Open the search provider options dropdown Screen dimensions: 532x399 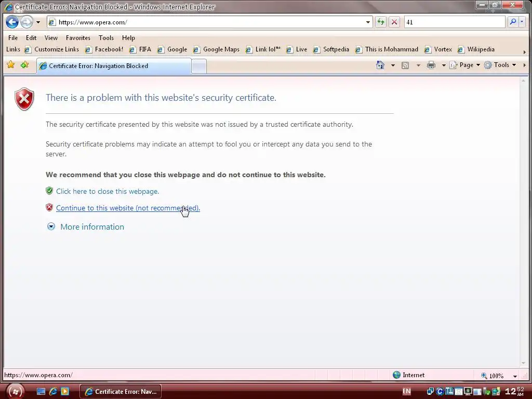pos(522,22)
